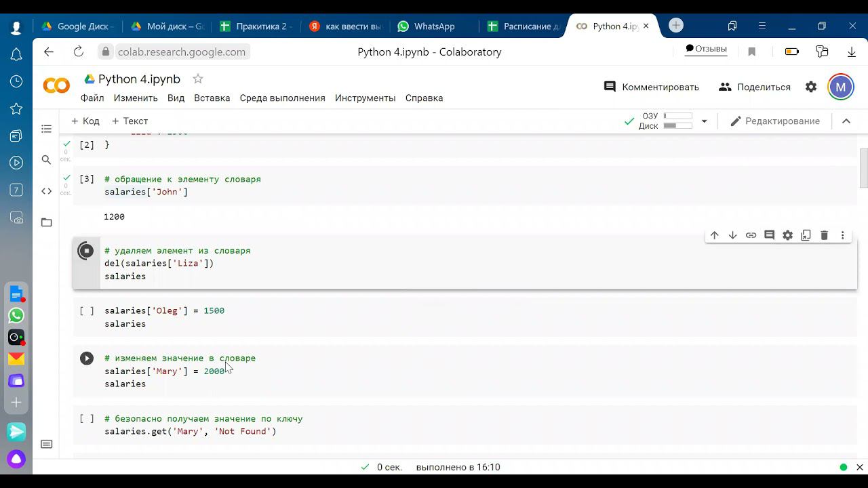868x488 pixels.
Task: Open the Файл menu
Action: (x=92, y=98)
